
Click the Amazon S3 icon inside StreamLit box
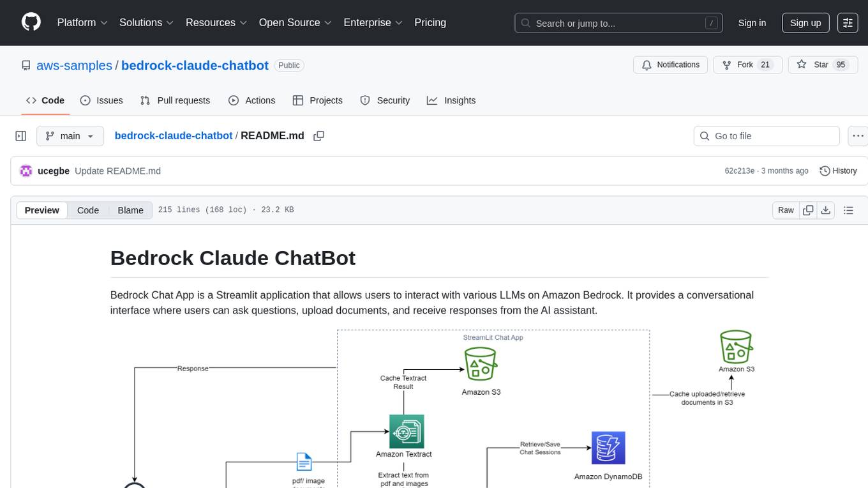point(481,364)
